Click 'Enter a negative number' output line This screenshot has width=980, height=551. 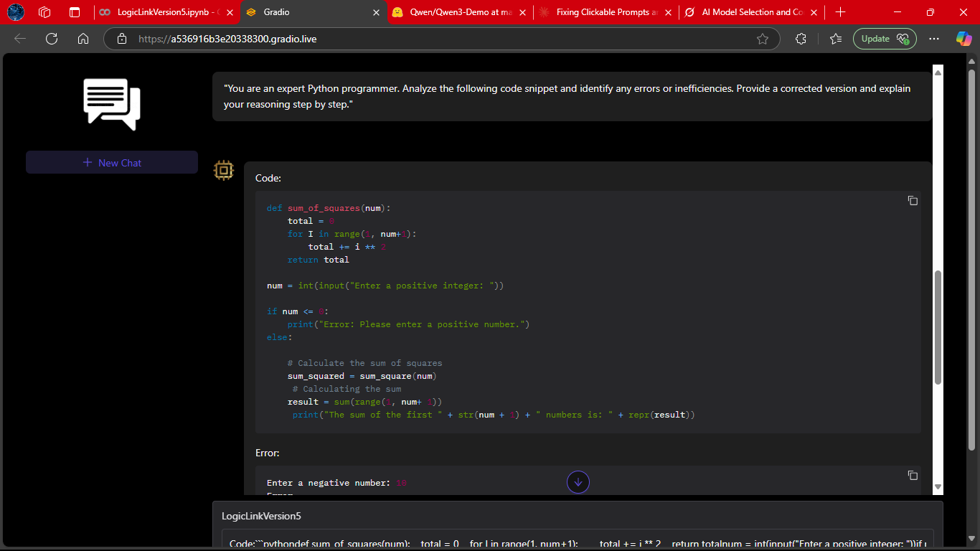[337, 483]
